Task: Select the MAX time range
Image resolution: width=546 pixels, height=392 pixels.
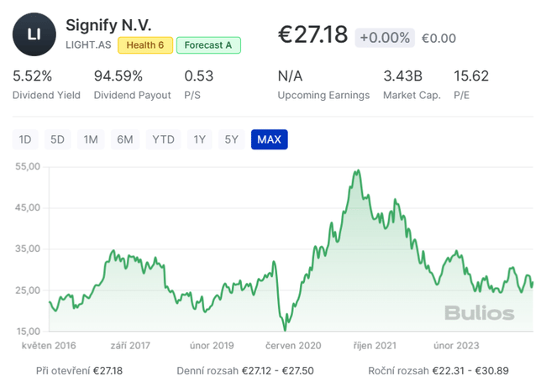Action: (269, 139)
